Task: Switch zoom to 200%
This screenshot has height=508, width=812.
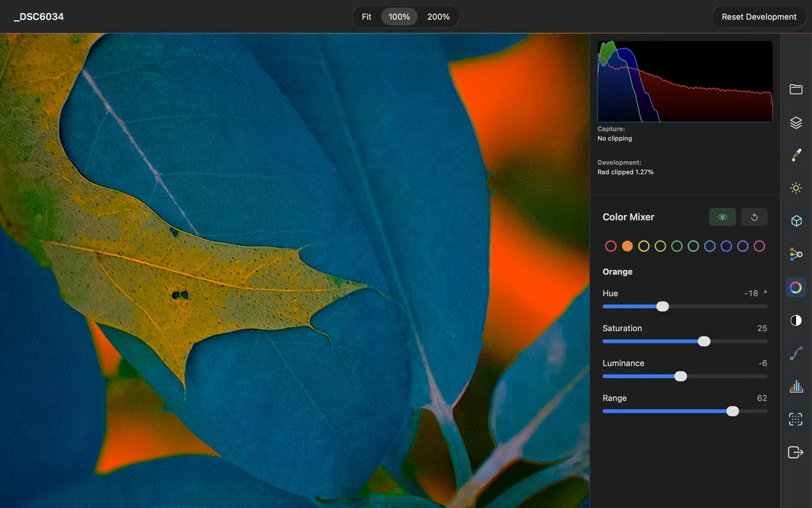Action: pyautogui.click(x=438, y=17)
